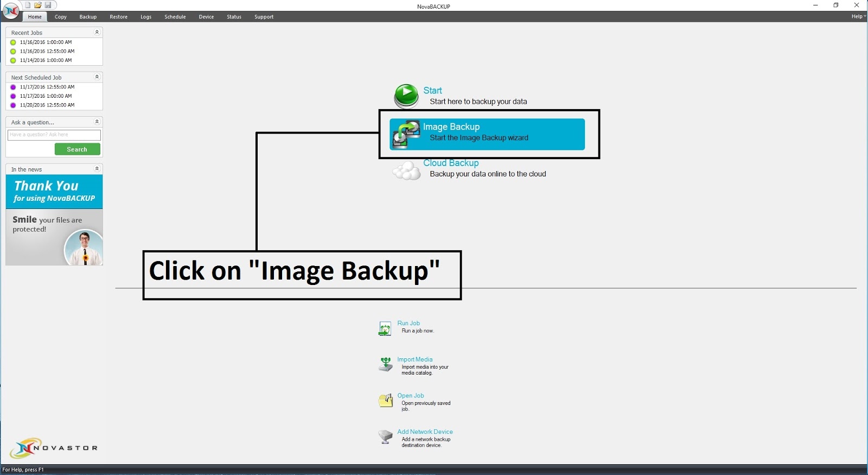The height and width of the screenshot is (475, 868).
Task: Switch to the Home tab
Action: click(x=35, y=17)
